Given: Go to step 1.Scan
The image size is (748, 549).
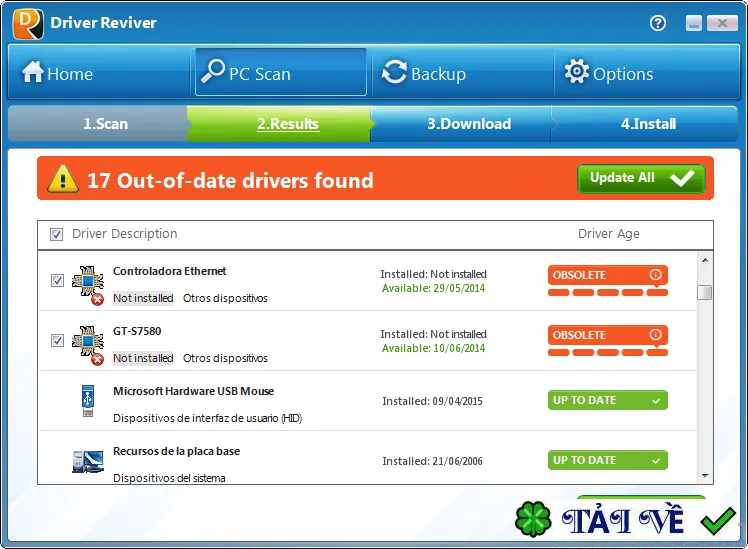Looking at the screenshot, I should [98, 124].
